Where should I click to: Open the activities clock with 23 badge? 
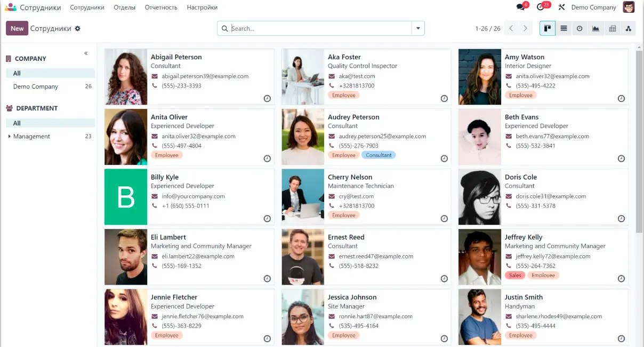click(x=541, y=7)
